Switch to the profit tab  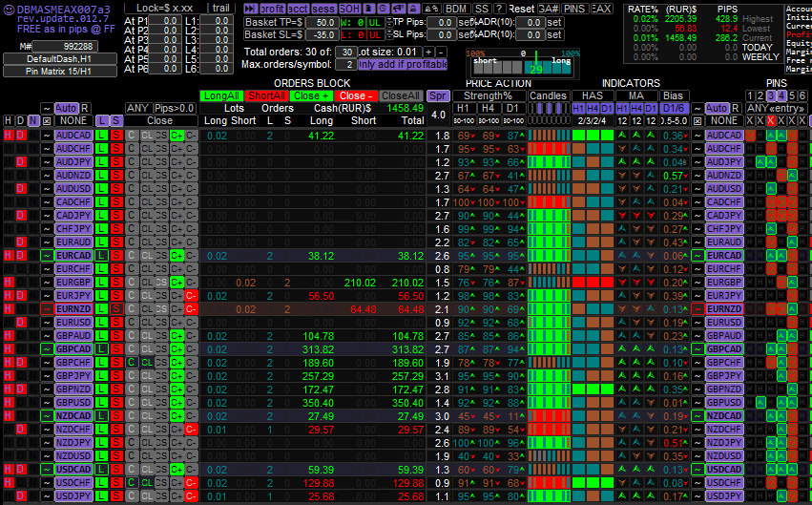(x=272, y=9)
